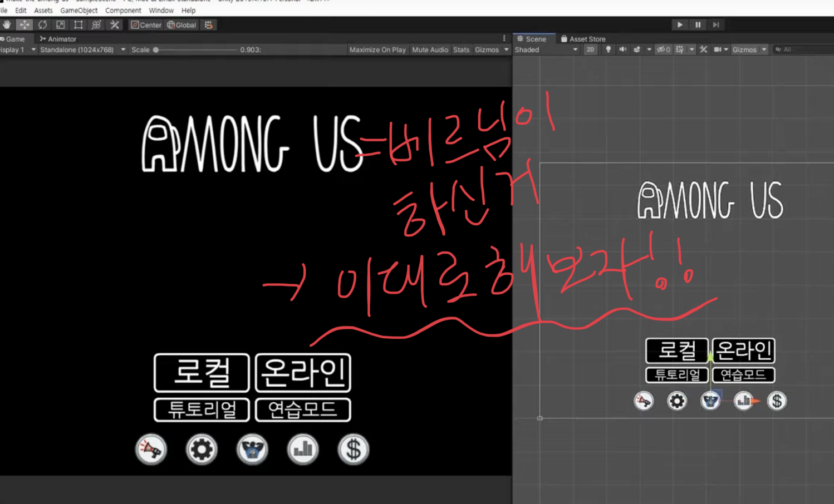Click the 연습모드 button in Game view
This screenshot has width=834, height=504.
pos(303,410)
